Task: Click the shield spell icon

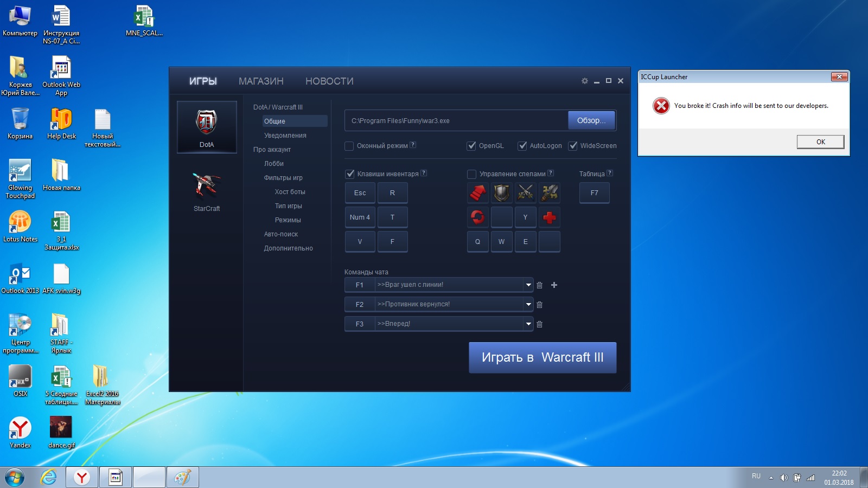Action: (x=501, y=193)
